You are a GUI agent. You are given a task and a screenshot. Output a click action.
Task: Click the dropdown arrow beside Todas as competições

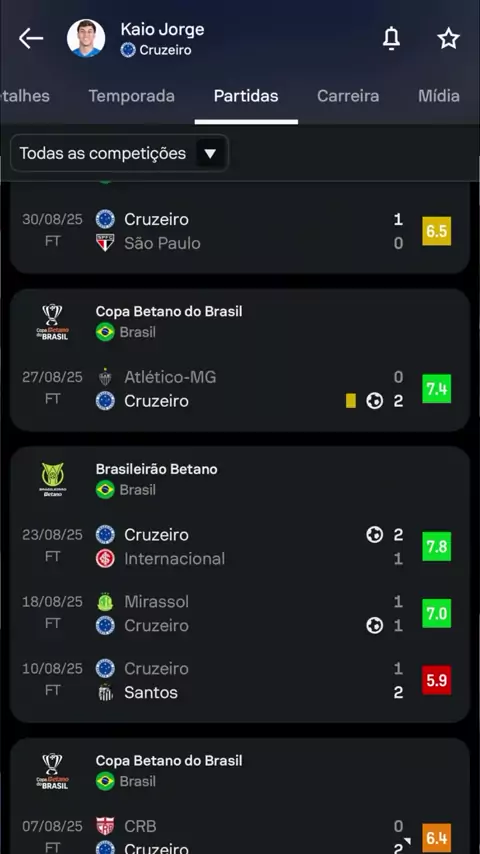pyautogui.click(x=210, y=154)
